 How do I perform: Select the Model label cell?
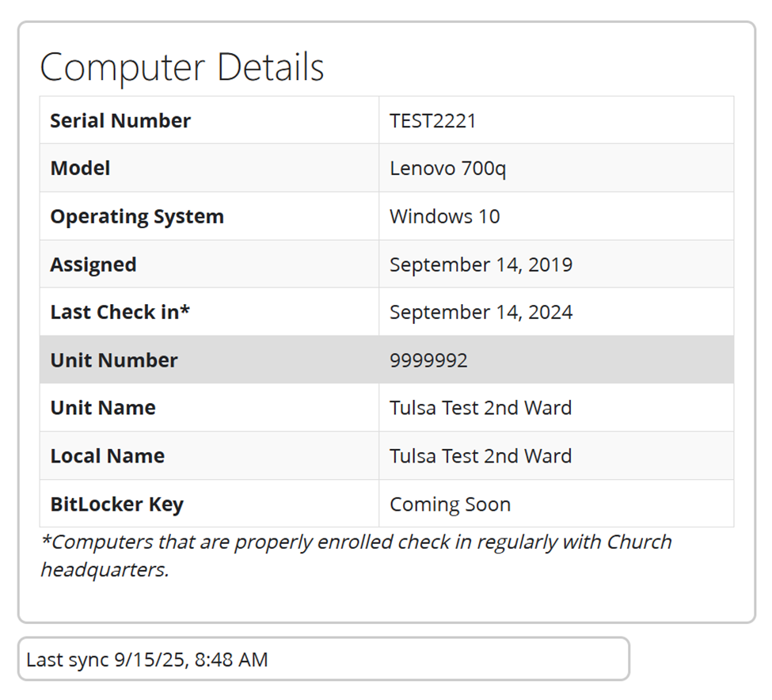click(80, 169)
